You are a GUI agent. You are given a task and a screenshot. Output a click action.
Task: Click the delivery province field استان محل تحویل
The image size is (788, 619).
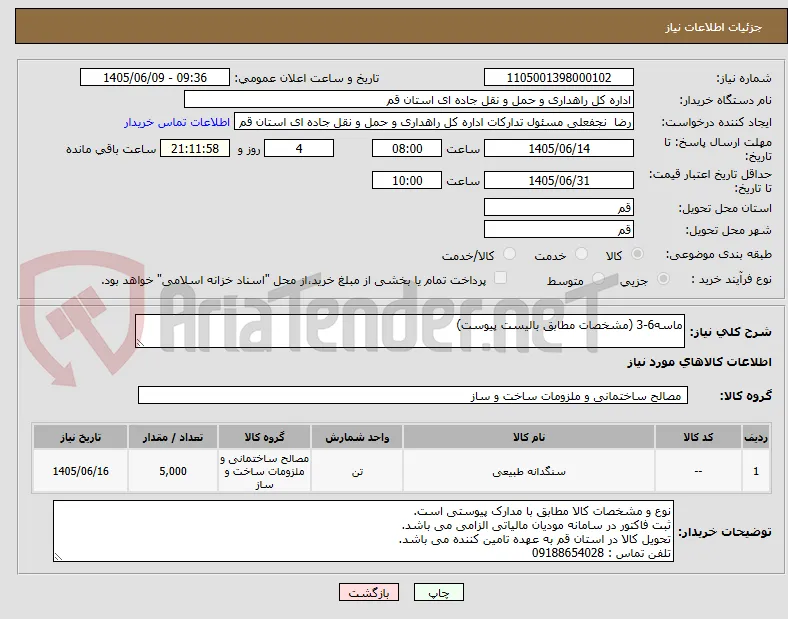click(x=558, y=207)
